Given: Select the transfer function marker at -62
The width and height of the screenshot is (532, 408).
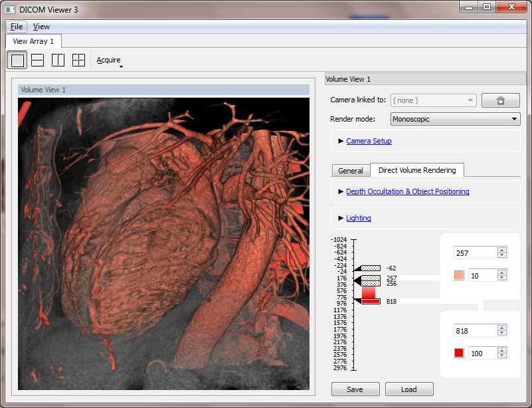Looking at the screenshot, I should tap(370, 268).
